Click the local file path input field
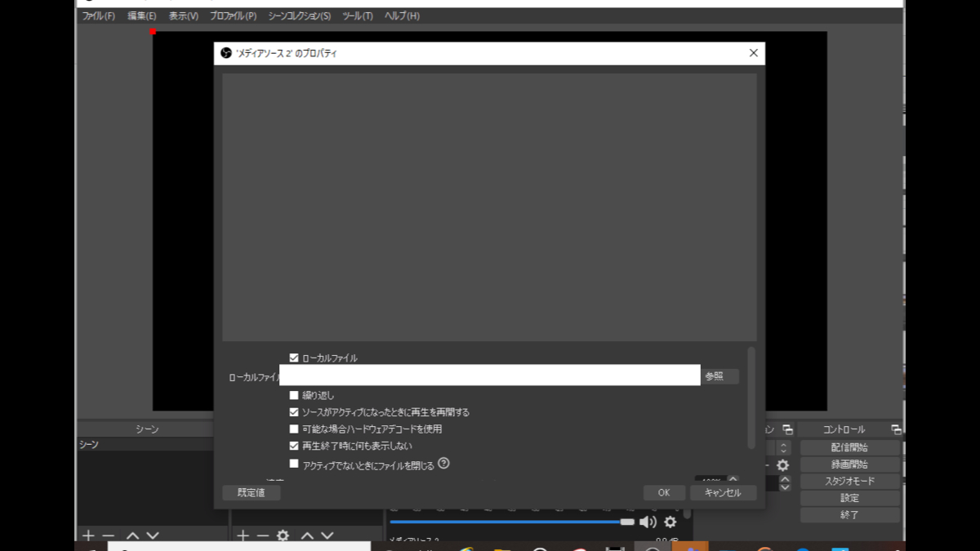 click(x=490, y=375)
